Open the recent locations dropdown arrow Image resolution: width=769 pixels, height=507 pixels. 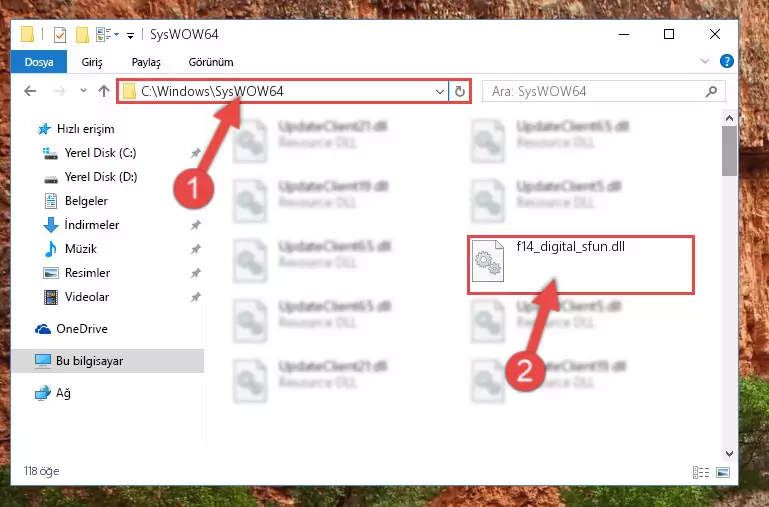tap(83, 91)
